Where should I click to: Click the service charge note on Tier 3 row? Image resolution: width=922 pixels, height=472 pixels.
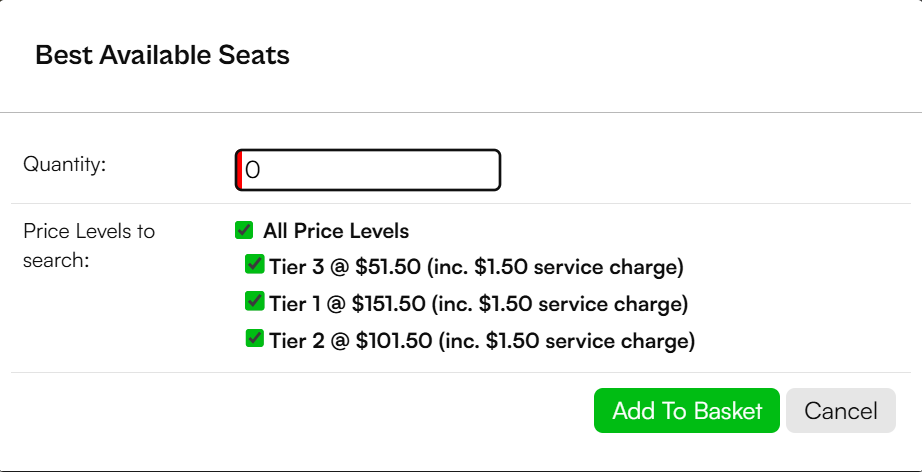555,267
